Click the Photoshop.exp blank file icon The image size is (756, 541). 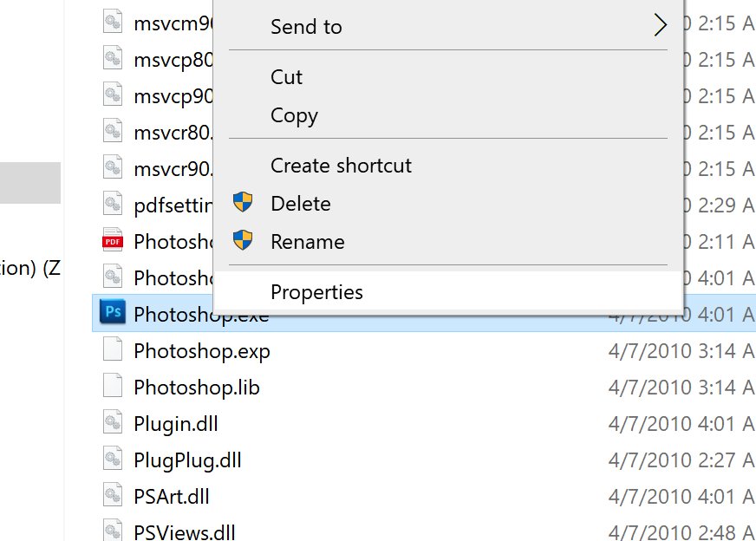pos(113,350)
